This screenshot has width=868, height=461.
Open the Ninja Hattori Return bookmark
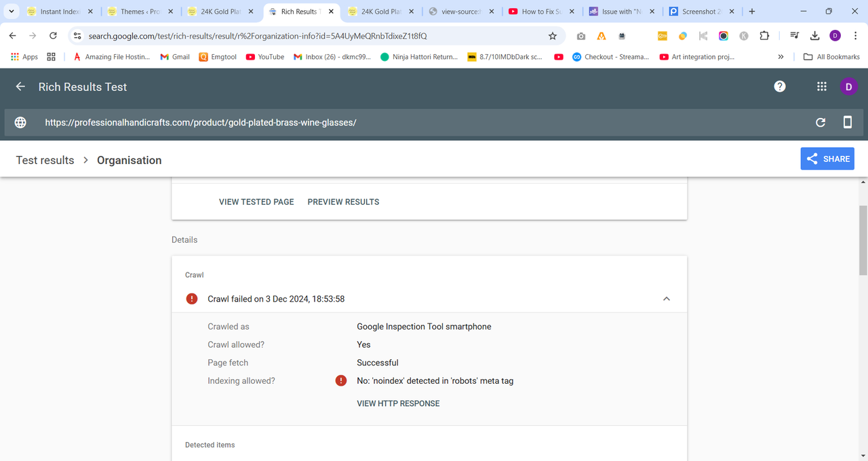click(x=419, y=57)
